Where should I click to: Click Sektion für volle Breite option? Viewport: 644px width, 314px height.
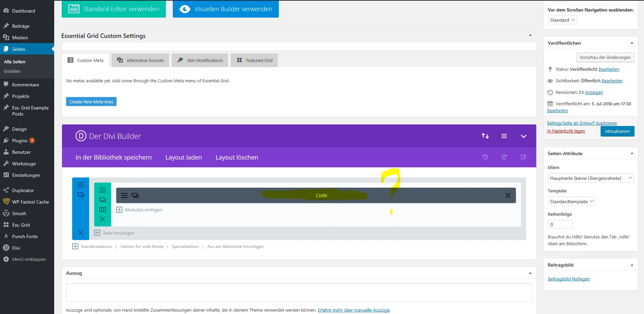tap(142, 247)
